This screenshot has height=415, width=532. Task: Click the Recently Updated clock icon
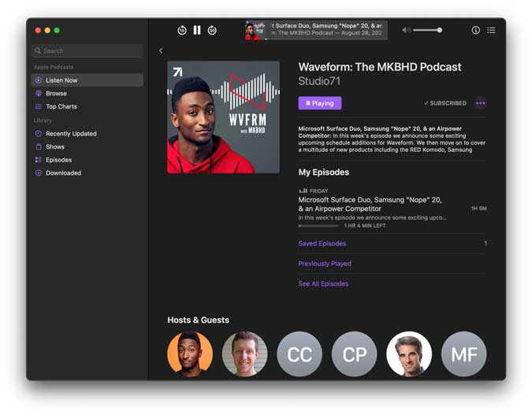tap(39, 134)
